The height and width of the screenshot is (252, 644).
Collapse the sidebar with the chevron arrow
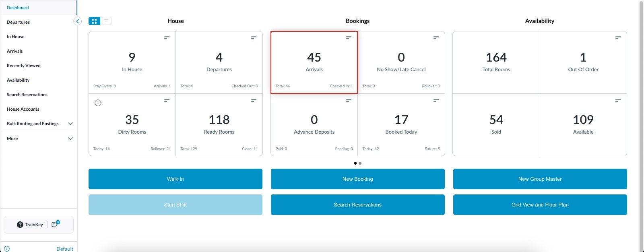pos(78,21)
